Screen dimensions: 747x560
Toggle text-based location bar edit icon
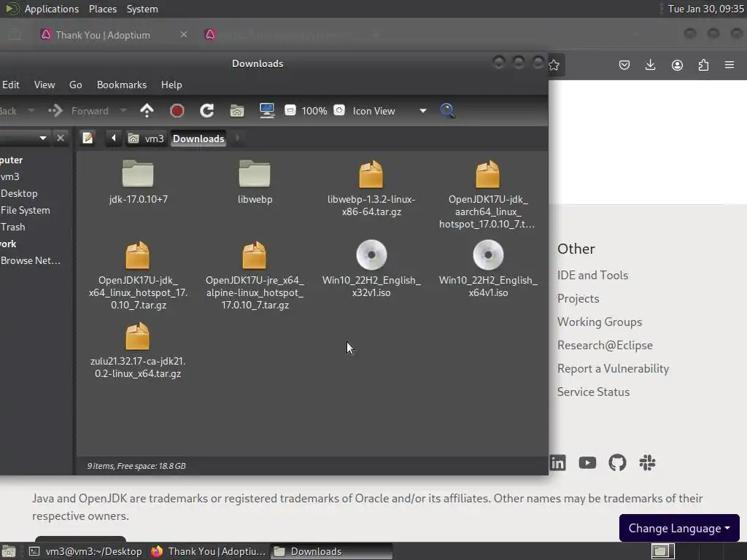(88, 138)
